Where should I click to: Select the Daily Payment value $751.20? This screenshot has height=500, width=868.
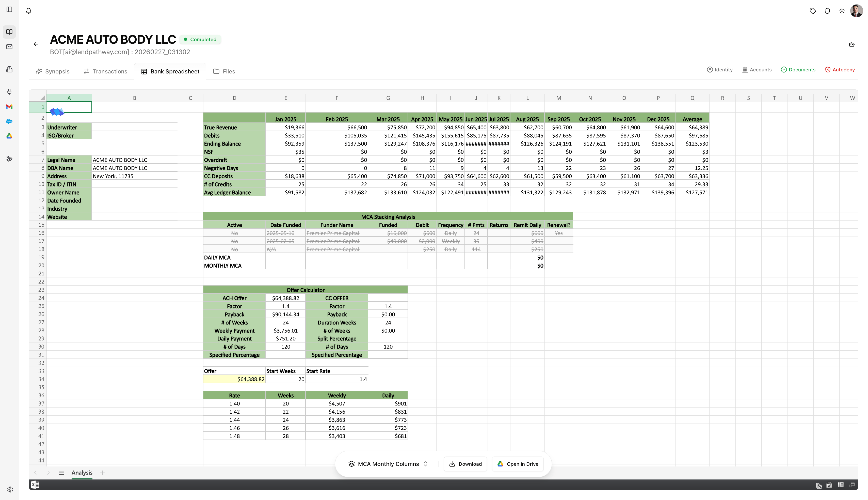(x=285, y=339)
